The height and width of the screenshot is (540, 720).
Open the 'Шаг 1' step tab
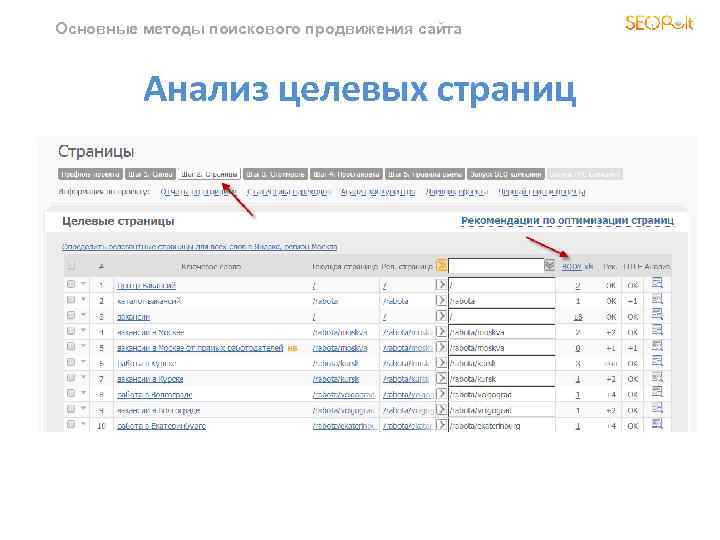pos(150,174)
